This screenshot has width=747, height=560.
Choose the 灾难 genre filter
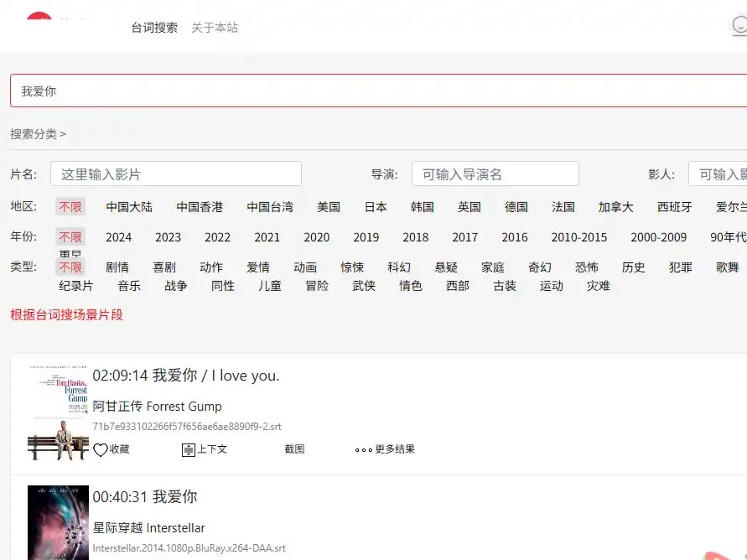pyautogui.click(x=599, y=286)
